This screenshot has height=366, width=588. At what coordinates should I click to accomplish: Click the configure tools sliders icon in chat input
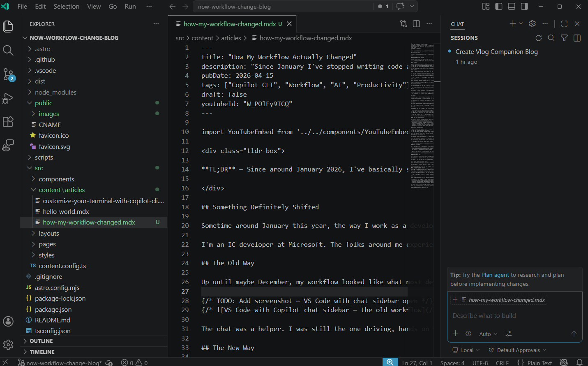509,334
